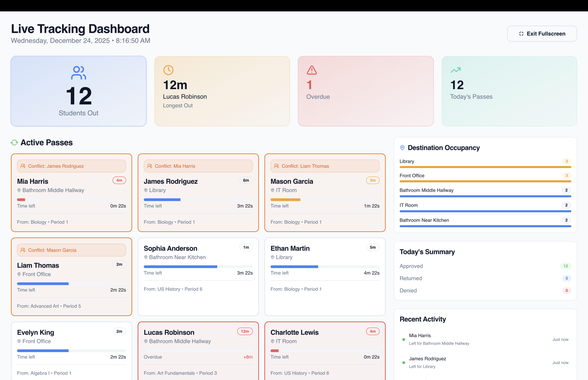This screenshot has height=380, width=588.
Task: Click the Today's Passes trending arrow icon
Action: (455, 70)
